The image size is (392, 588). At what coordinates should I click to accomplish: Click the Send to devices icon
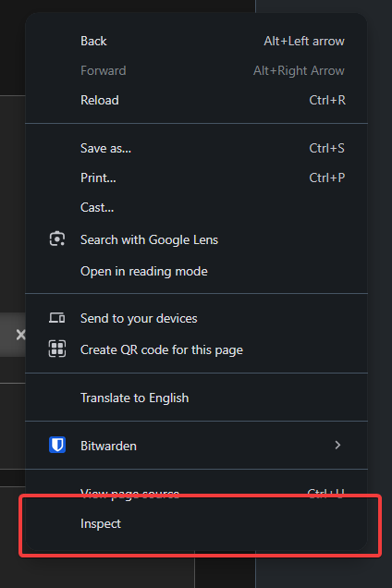[x=57, y=318]
